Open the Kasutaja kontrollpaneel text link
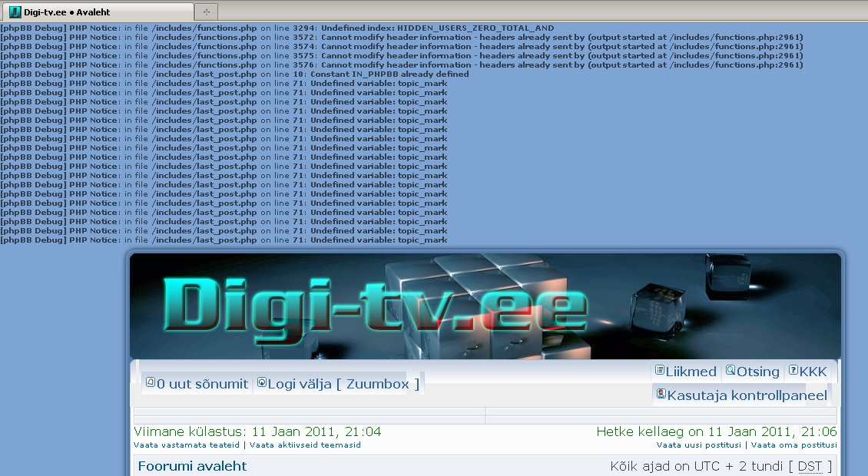Image resolution: width=868 pixels, height=476 pixels. click(747, 395)
